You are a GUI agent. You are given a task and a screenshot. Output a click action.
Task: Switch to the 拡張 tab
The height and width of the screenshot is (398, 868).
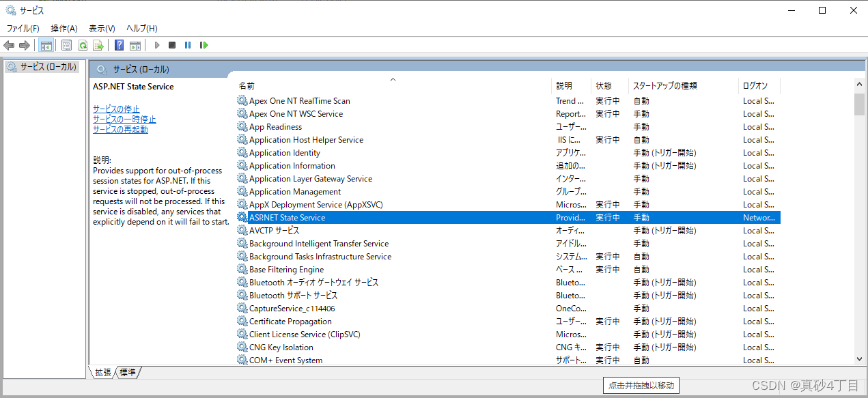point(102,372)
